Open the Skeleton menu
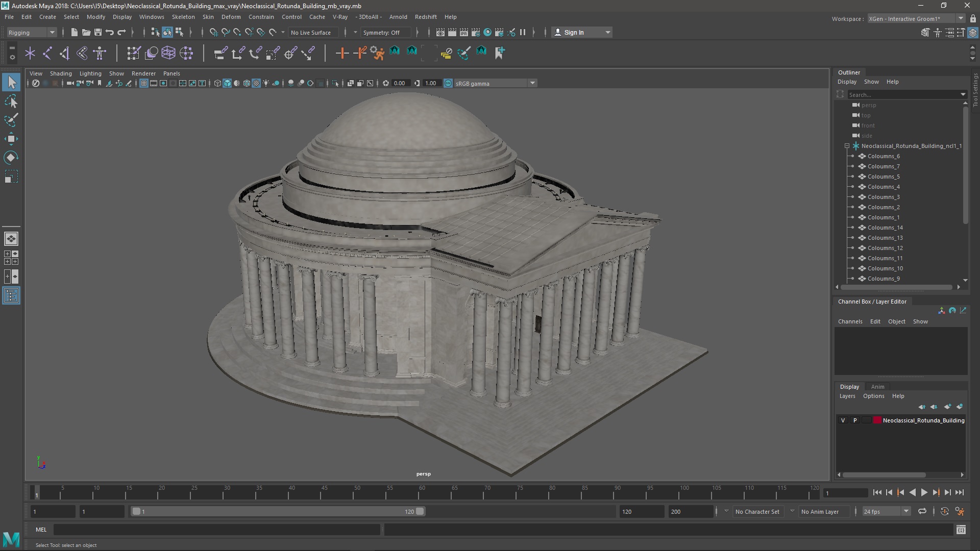This screenshot has width=980, height=551. [183, 17]
